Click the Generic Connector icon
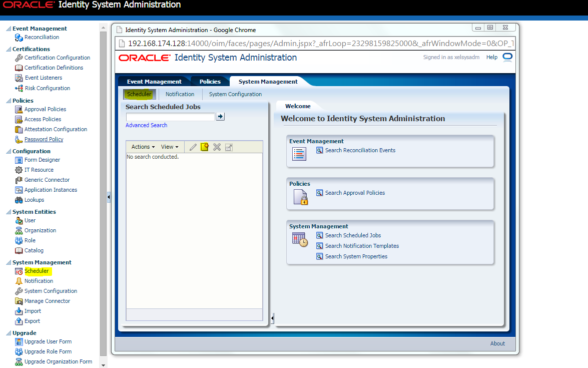 [19, 180]
